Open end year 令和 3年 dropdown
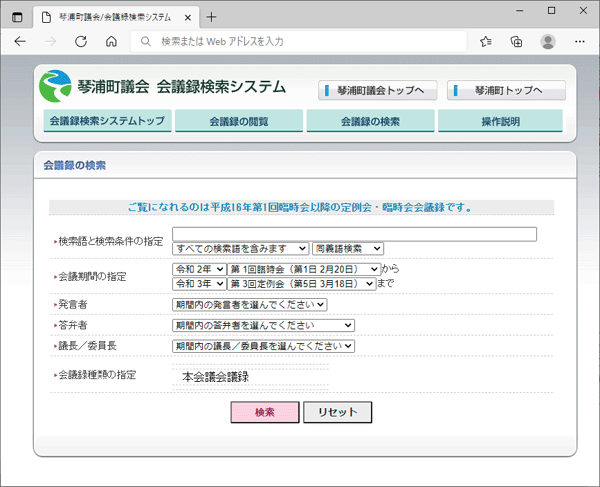 [199, 284]
